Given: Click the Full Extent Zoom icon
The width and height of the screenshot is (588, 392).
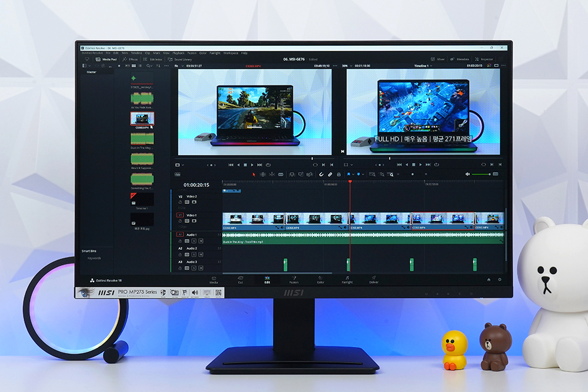Looking at the screenshot, I should 372,175.
